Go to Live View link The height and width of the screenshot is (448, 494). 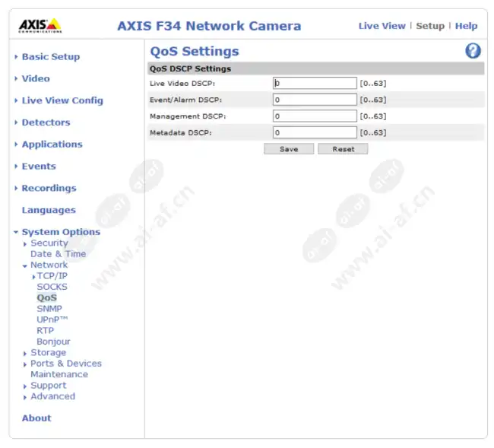382,26
